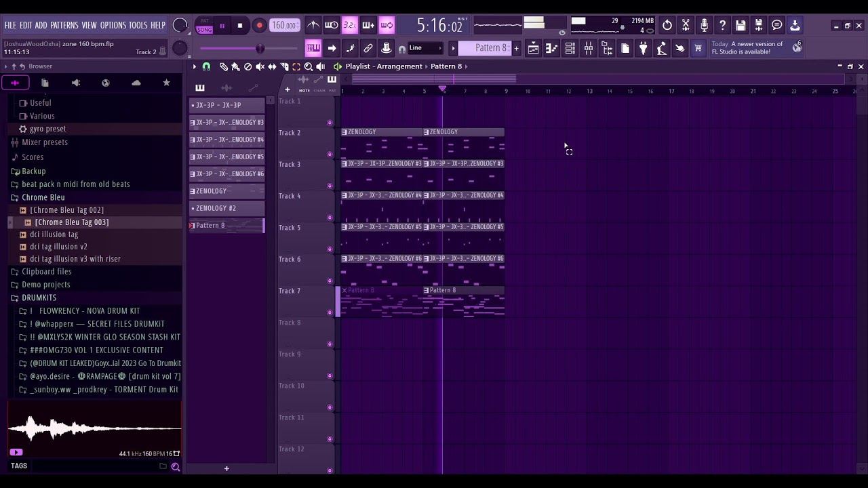Open the EDIT menu
This screenshot has width=868, height=488.
point(26,25)
